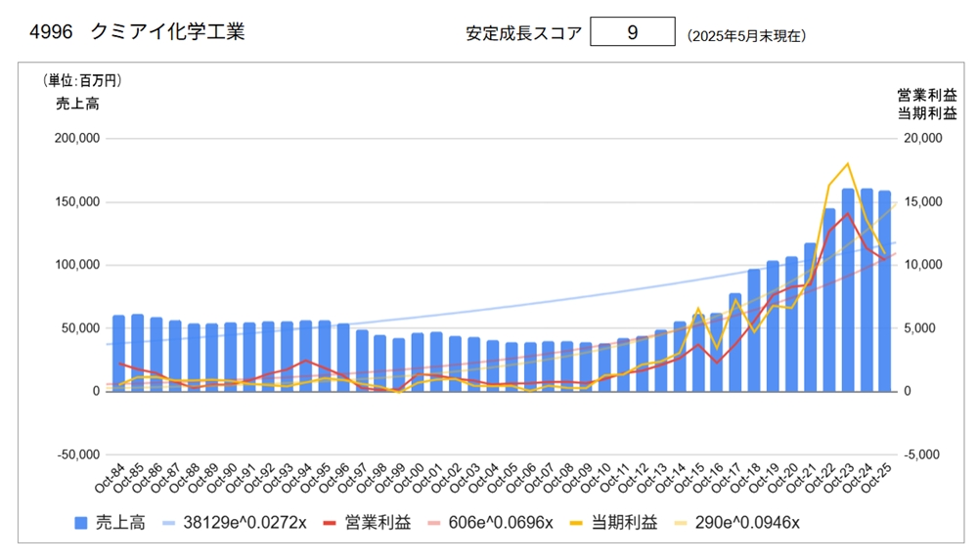Click left axis value -50,000
Viewport: 978px width, 560px height.
click(78, 455)
